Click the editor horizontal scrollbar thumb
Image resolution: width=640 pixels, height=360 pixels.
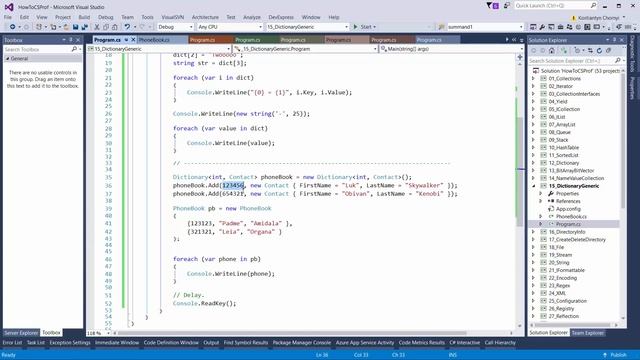292,333
